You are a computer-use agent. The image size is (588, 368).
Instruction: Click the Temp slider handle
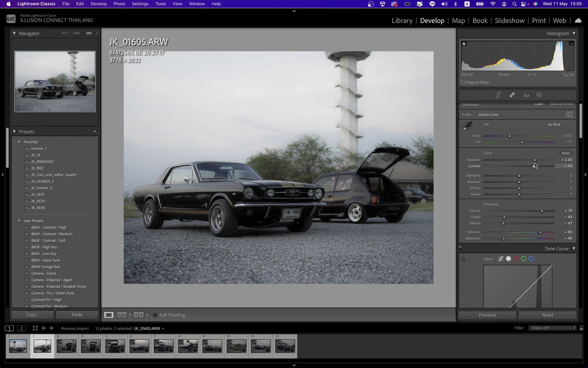[x=510, y=136]
